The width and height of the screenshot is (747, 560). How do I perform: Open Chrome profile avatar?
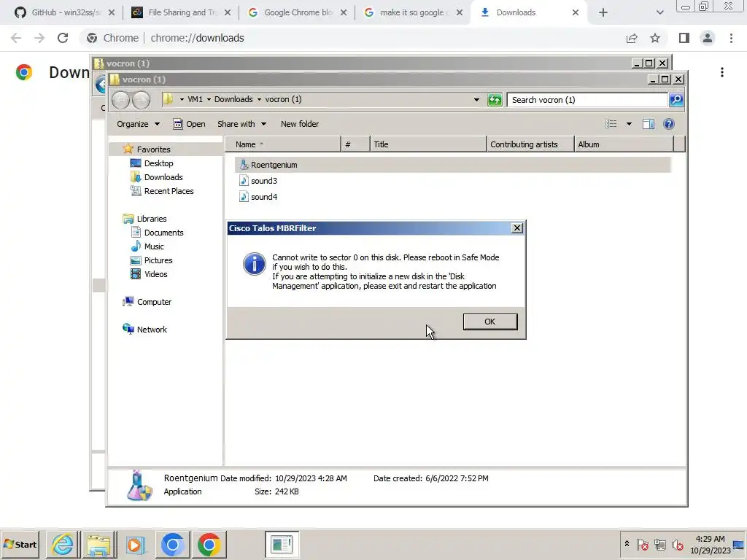708,38
